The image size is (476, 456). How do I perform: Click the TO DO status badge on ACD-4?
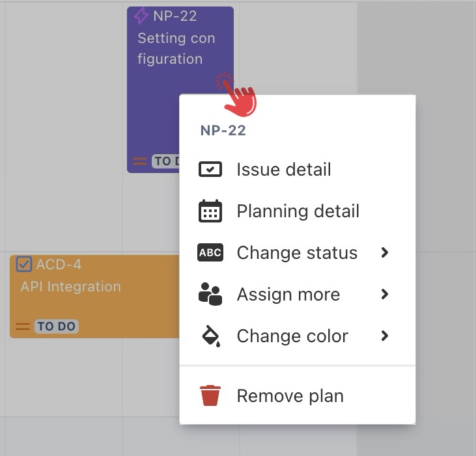point(56,327)
